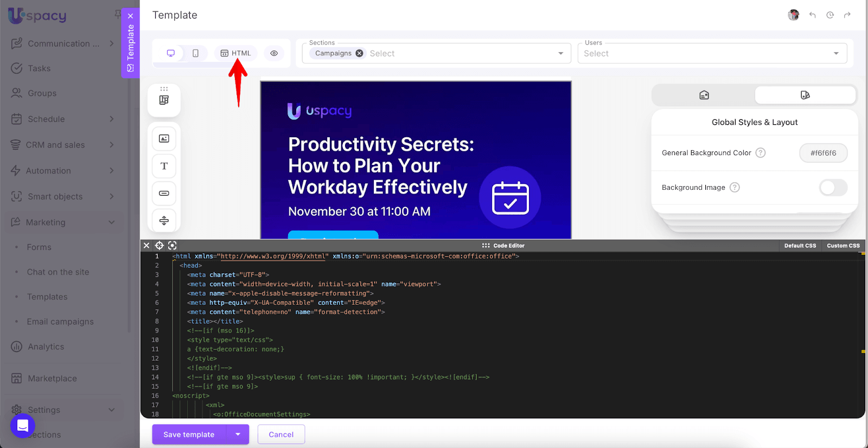Image resolution: width=868 pixels, height=448 pixels.
Task: Collapse the Settings menu chevron
Action: [x=112, y=410]
